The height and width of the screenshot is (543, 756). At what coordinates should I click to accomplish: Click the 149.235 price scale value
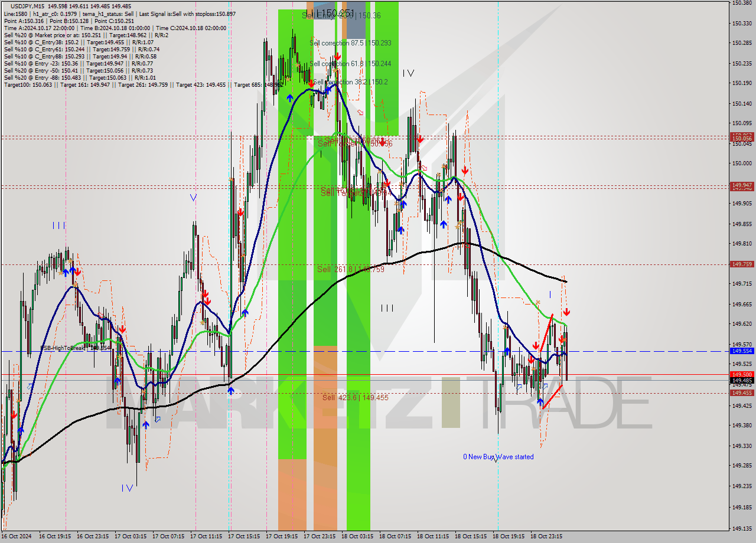coord(742,486)
